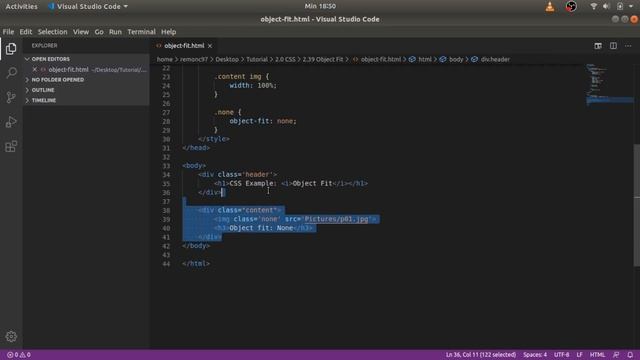The image size is (640, 360).
Task: Change language mode HTML in status bar
Action: point(597,355)
